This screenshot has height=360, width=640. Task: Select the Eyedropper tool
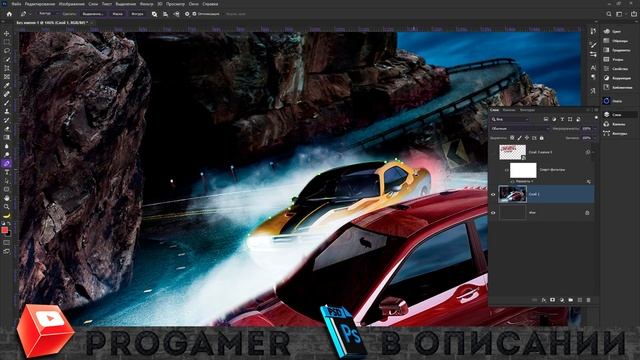tap(7, 85)
